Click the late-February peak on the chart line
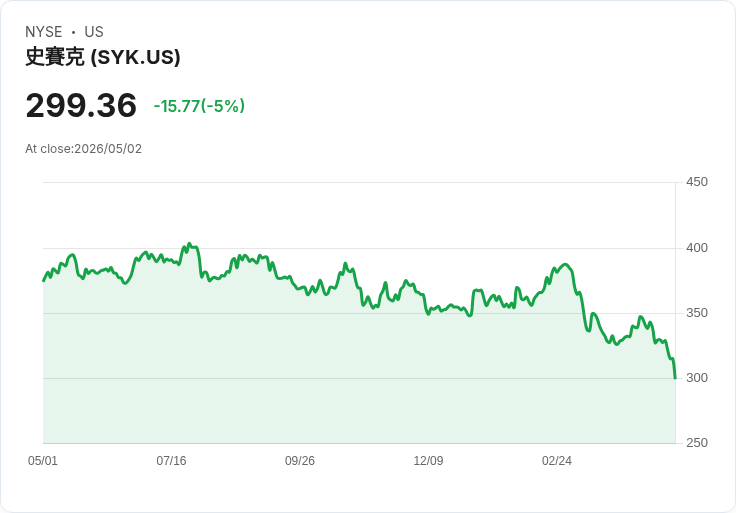The width and height of the screenshot is (736, 513). pos(566,264)
